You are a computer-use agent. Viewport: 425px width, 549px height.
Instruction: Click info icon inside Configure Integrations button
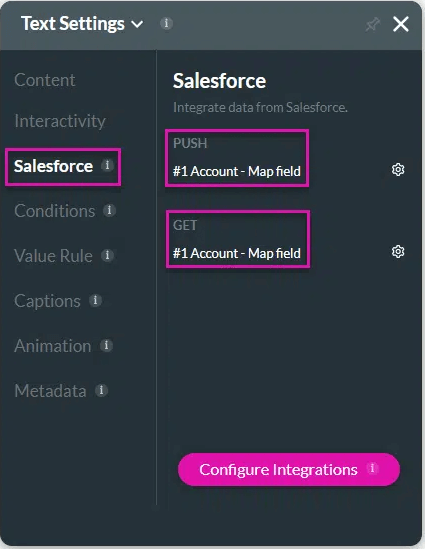click(372, 468)
